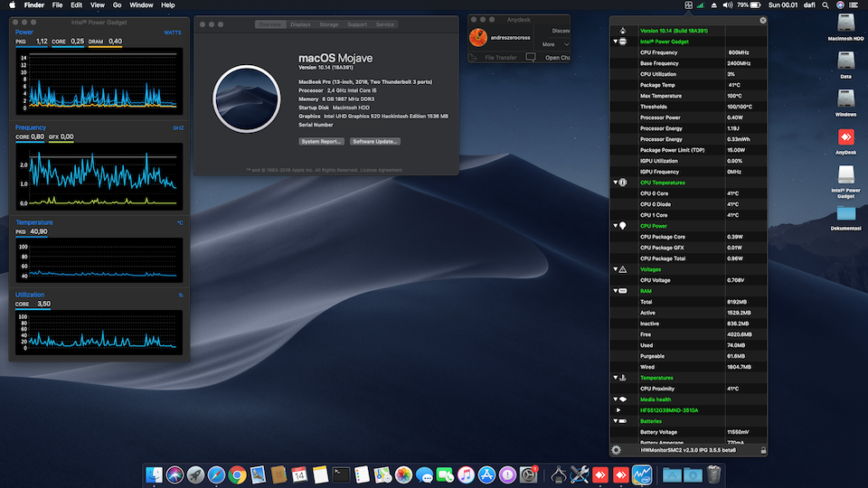Select Battery Voltage row in HWMonitor
Screen dimensions: 868x488
[688, 432]
